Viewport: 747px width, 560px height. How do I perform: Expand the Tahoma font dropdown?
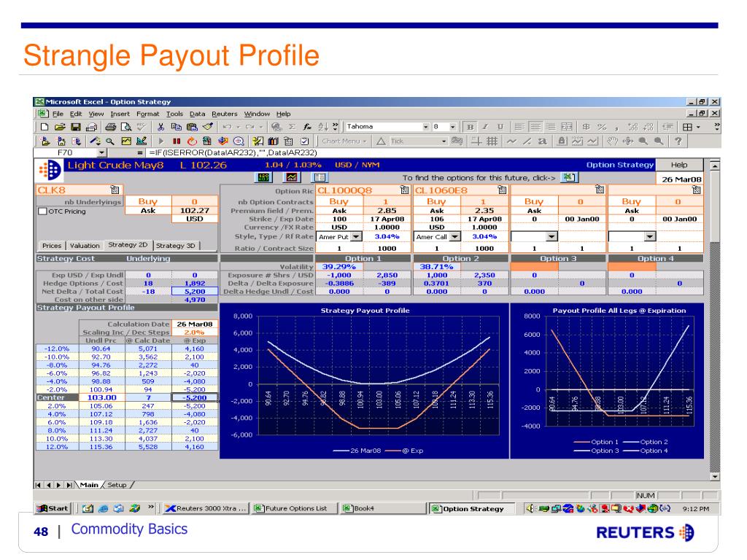pyautogui.click(x=426, y=127)
